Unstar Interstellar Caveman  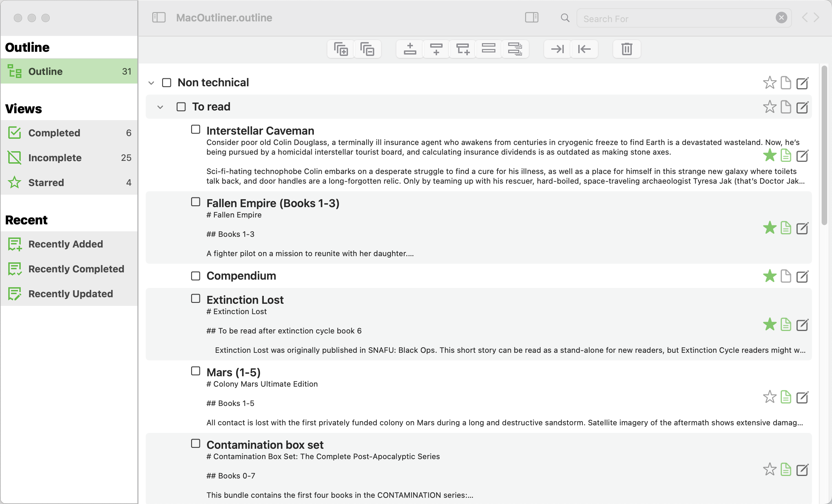pos(770,156)
